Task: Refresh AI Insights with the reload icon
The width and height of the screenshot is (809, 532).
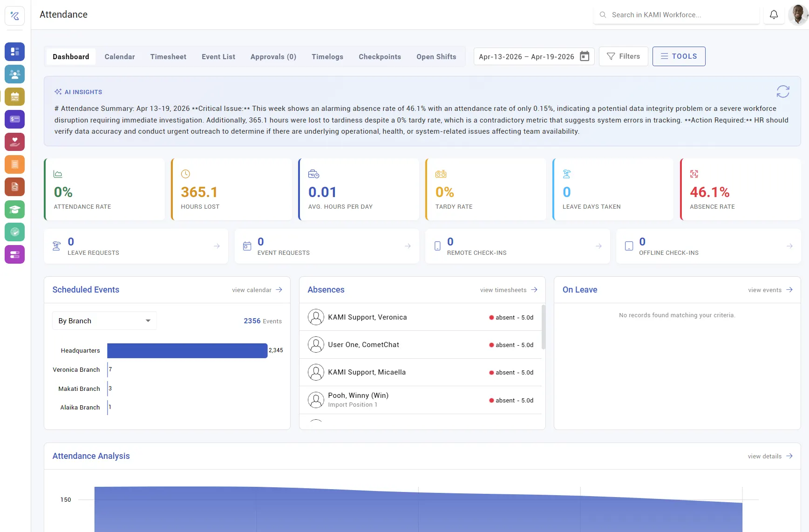Action: (783, 91)
